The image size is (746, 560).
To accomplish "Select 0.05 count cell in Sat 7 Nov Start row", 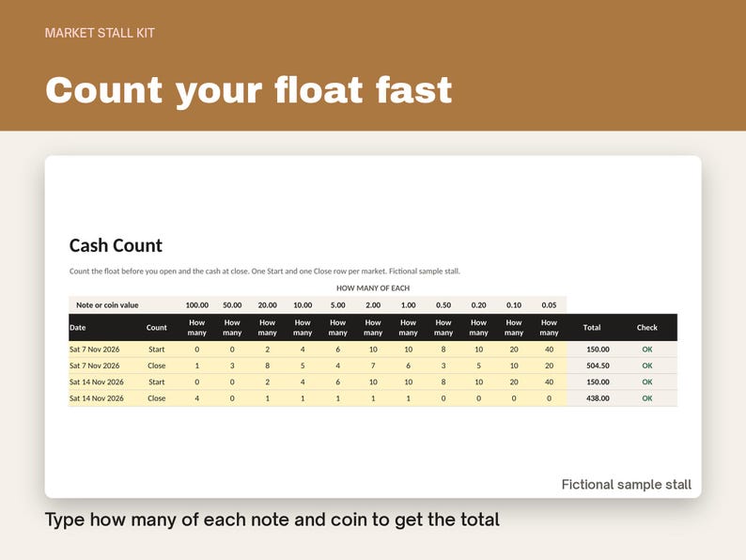I will pyautogui.click(x=549, y=350).
